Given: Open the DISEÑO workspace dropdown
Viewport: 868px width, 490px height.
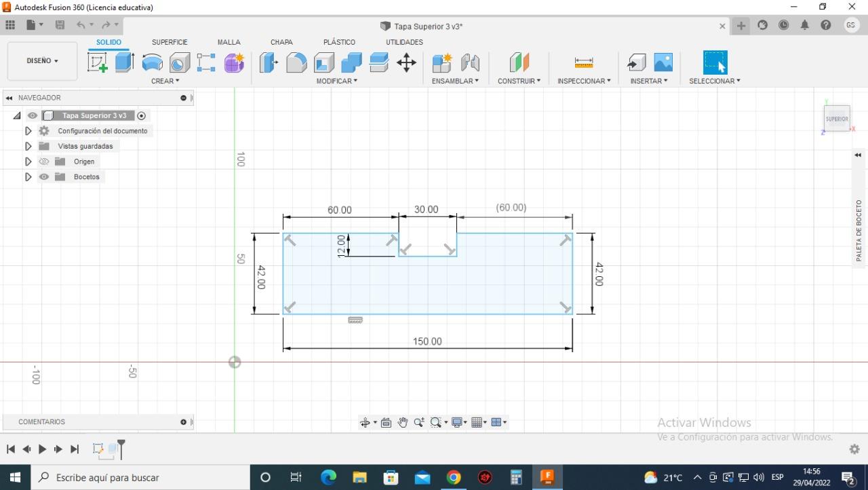Looking at the screenshot, I should [x=42, y=61].
